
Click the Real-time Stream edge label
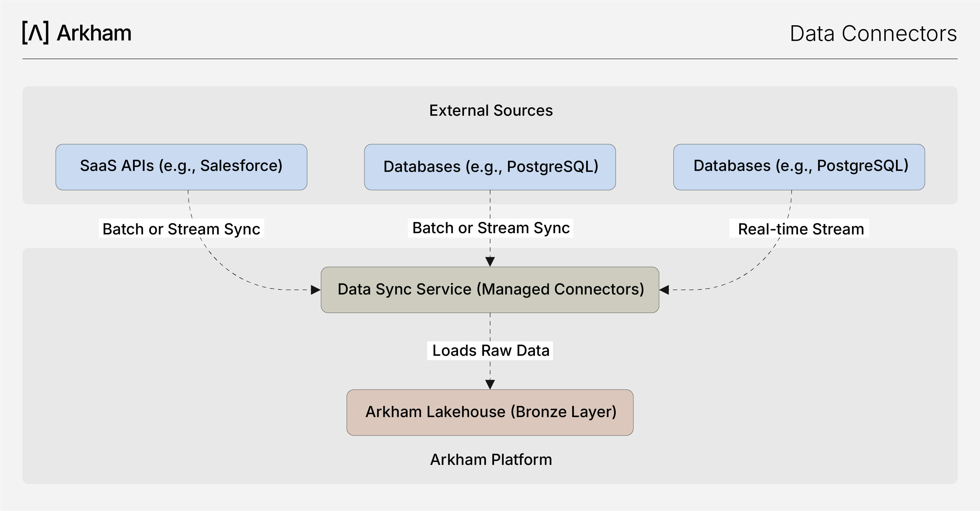tap(799, 229)
